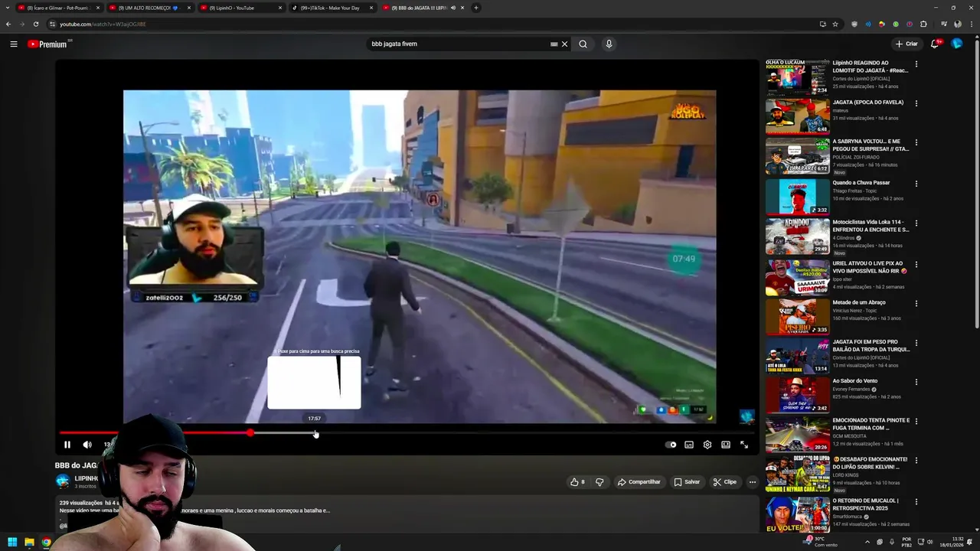Screen dimensions: 980x551
Task: Open options for 'URIEL ATIVOU O LIVE PIX'
Action: click(916, 264)
